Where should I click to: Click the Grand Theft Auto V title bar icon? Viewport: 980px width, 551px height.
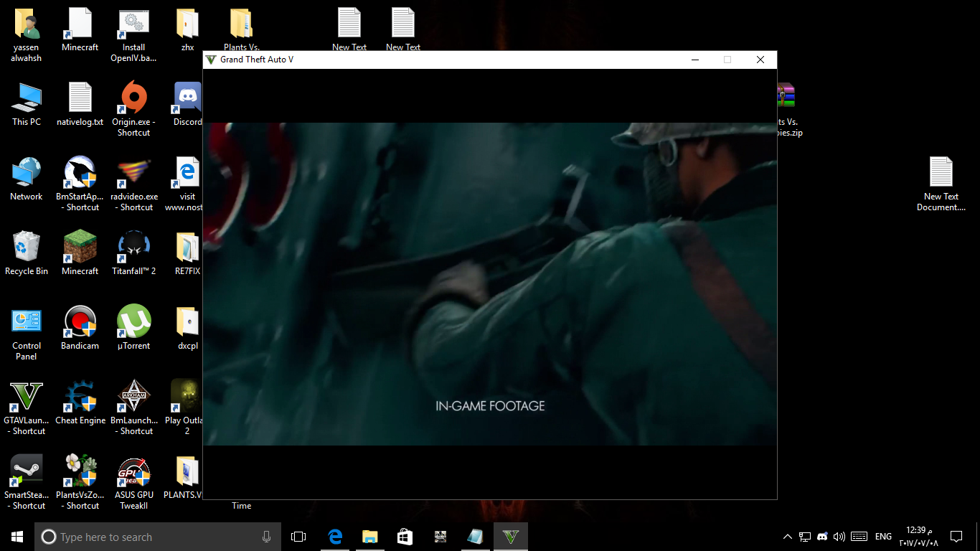[211, 60]
